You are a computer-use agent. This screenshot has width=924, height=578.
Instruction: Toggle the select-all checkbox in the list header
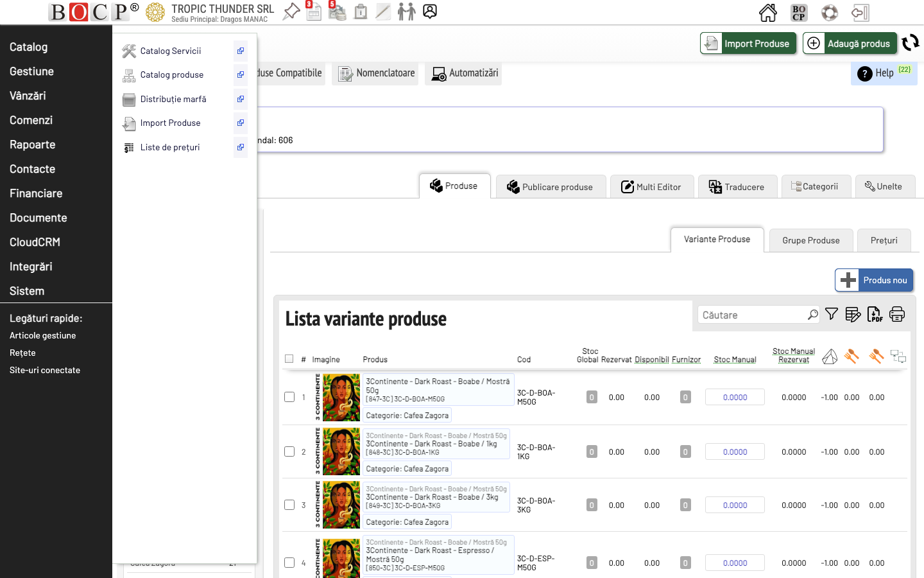tap(289, 358)
